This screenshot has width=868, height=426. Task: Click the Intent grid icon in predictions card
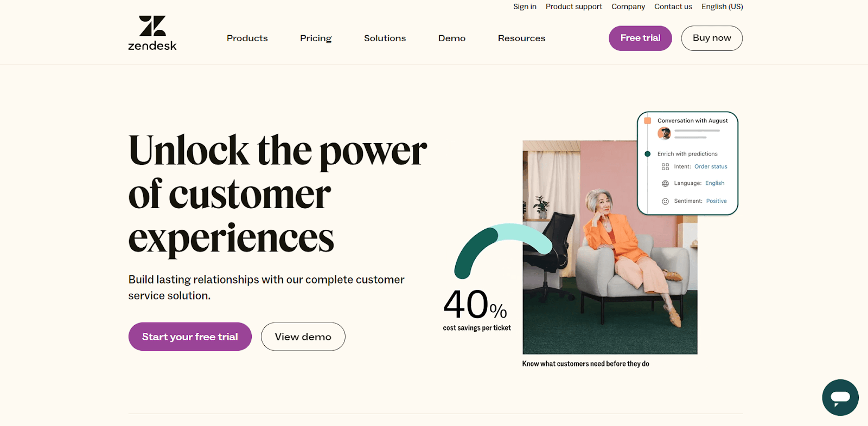click(665, 167)
